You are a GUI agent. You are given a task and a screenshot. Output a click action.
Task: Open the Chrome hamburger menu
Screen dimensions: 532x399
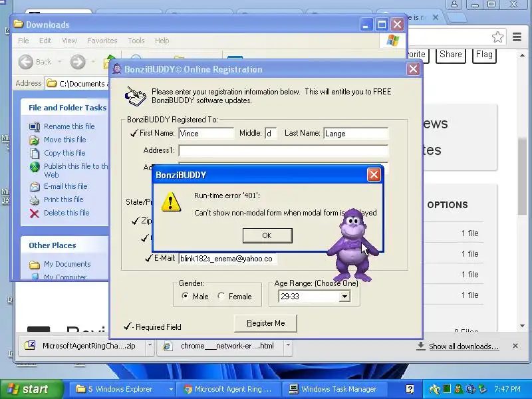[x=517, y=37]
